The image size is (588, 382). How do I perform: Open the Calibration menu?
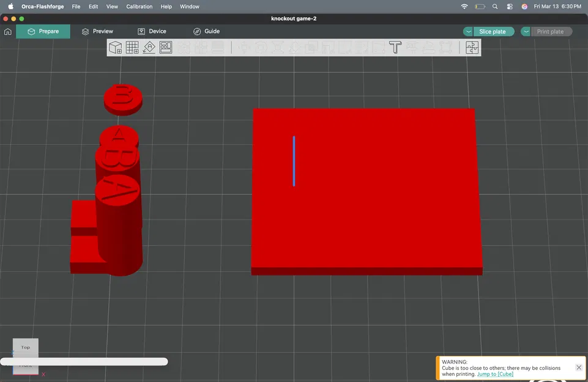tap(139, 6)
